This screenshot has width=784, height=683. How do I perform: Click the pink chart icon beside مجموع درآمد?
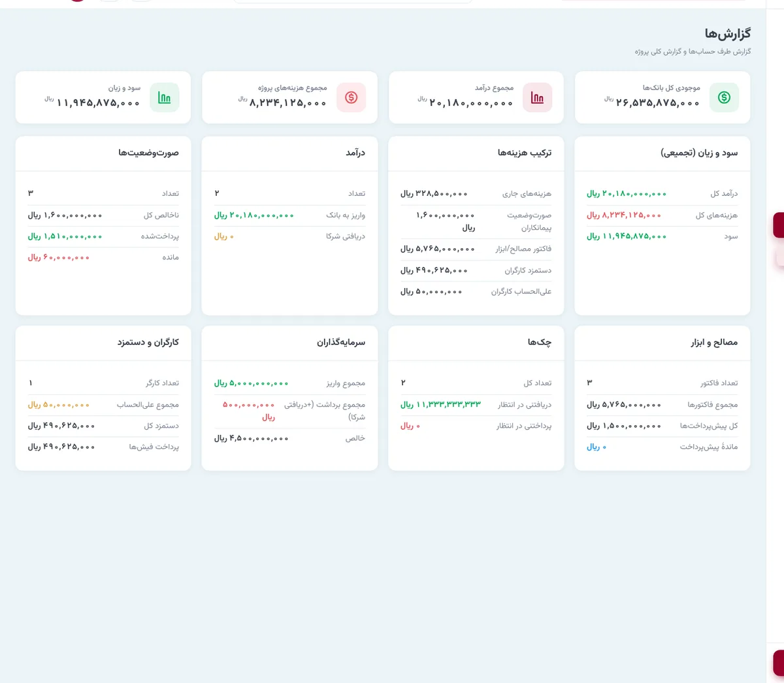538,97
